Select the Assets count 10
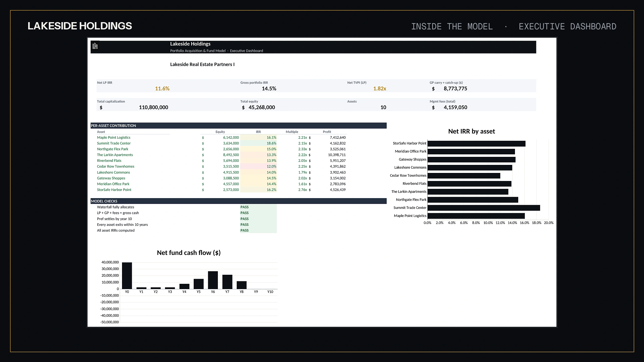The width and height of the screenshot is (644, 362). point(383,107)
